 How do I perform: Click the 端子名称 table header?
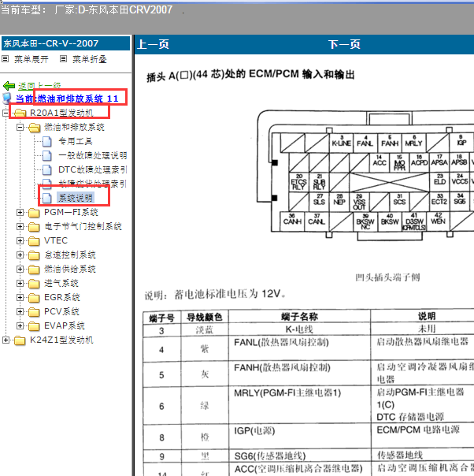(x=299, y=317)
